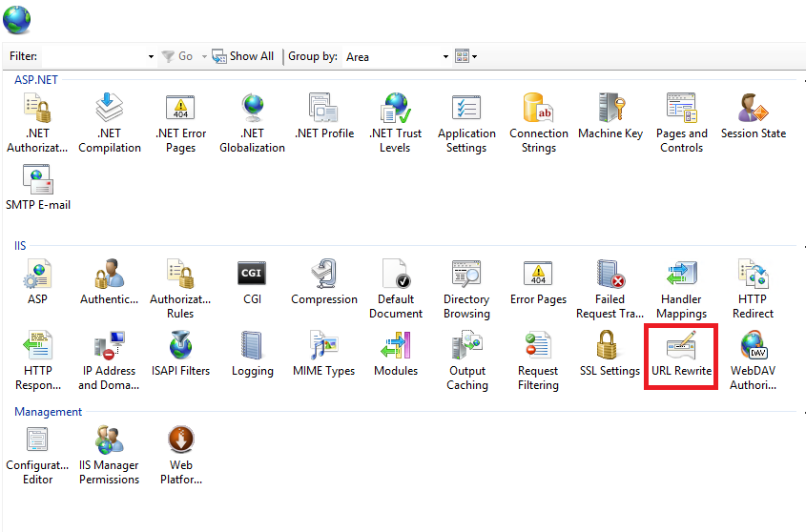This screenshot has width=806, height=532.
Task: Open the CGI feature
Action: [252, 282]
